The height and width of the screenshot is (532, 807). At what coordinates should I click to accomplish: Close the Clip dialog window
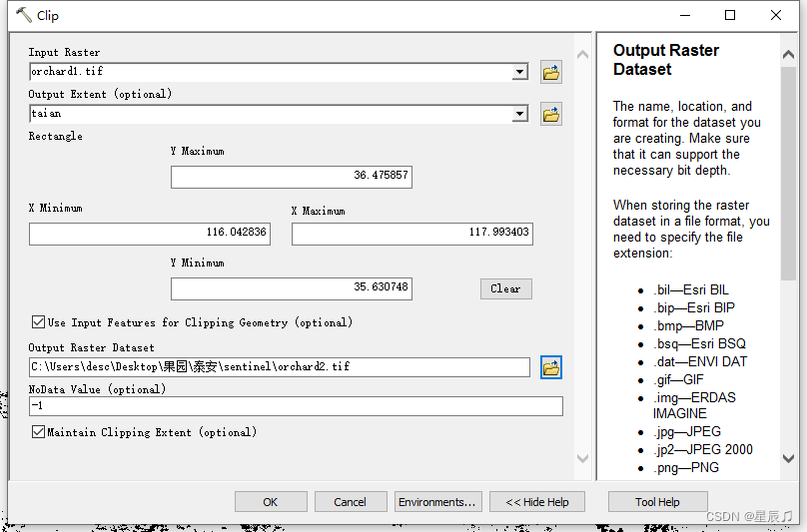[x=776, y=15]
